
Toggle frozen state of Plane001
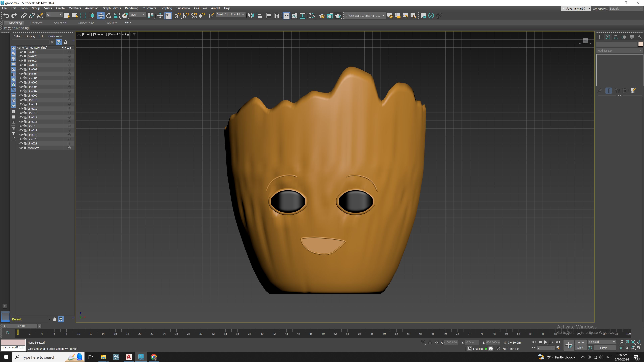point(69,148)
